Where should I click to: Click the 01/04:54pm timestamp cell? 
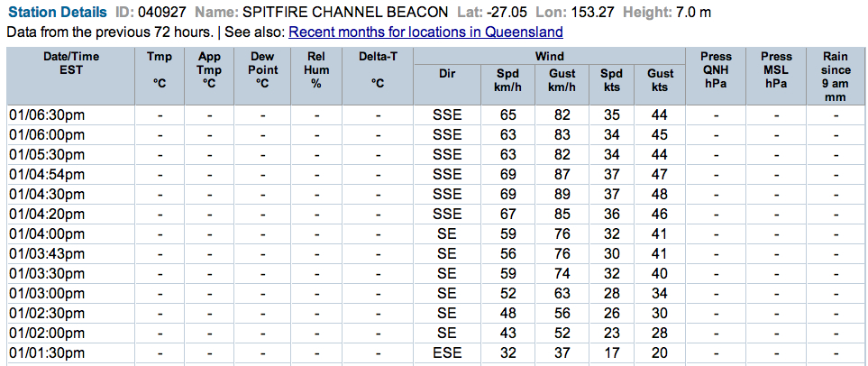[x=47, y=174]
